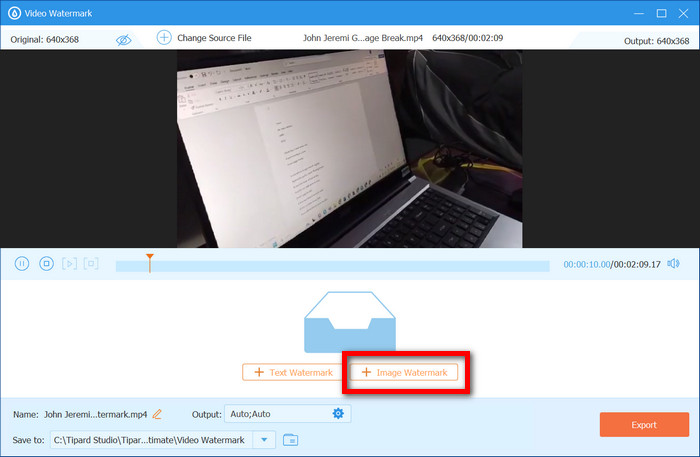Click the file name John Jeremi...termark.mp4
Screen dimensions: 700x457
96,415
